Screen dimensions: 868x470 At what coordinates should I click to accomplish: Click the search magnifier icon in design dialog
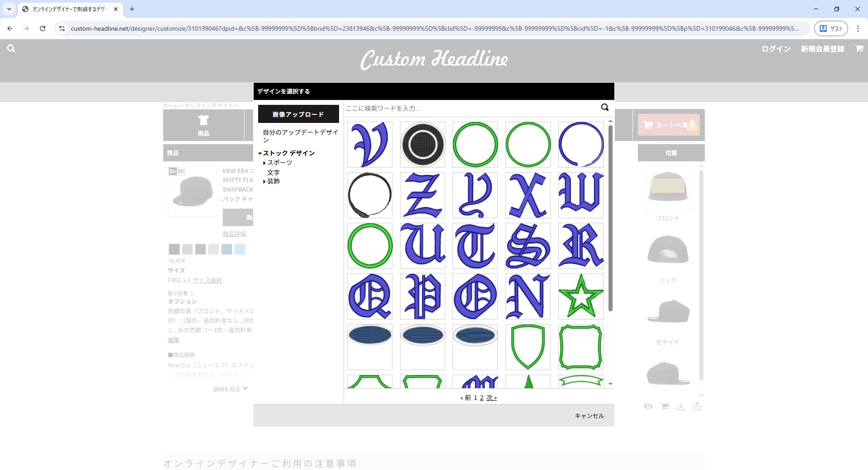[604, 108]
